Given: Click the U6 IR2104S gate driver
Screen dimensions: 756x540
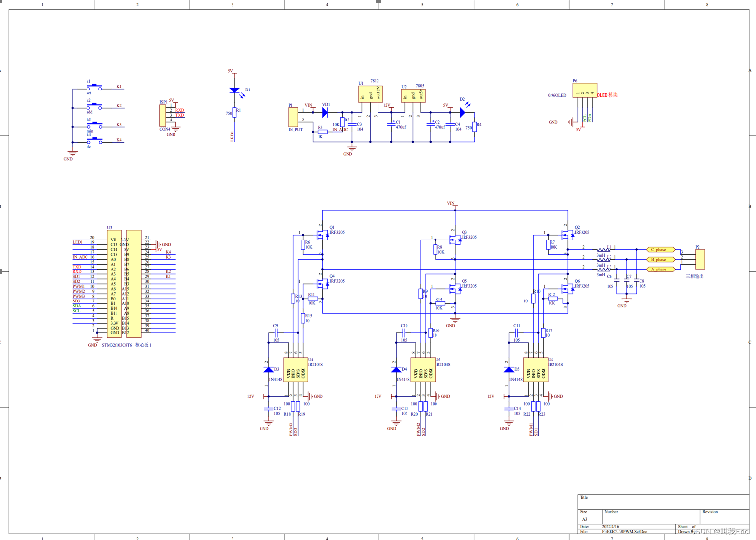Looking at the screenshot, I should coord(536,370).
